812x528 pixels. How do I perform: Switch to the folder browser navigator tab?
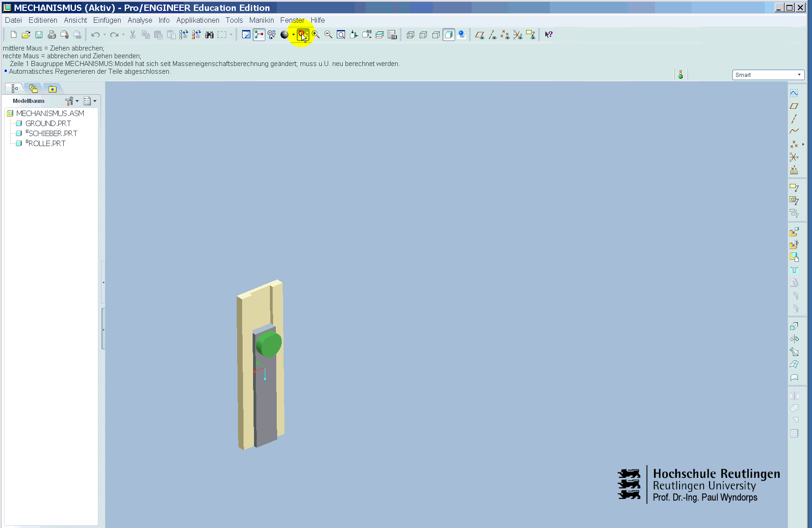(x=33, y=88)
